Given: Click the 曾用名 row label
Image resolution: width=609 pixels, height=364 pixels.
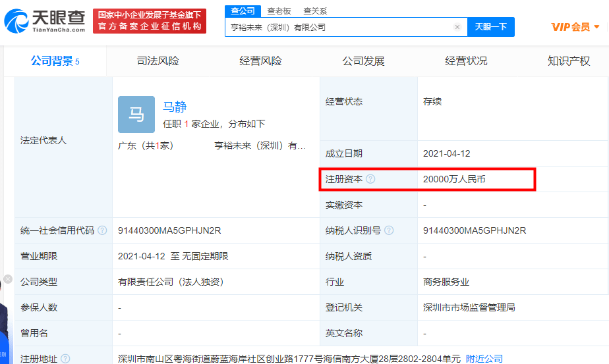Looking at the screenshot, I should [x=34, y=333].
